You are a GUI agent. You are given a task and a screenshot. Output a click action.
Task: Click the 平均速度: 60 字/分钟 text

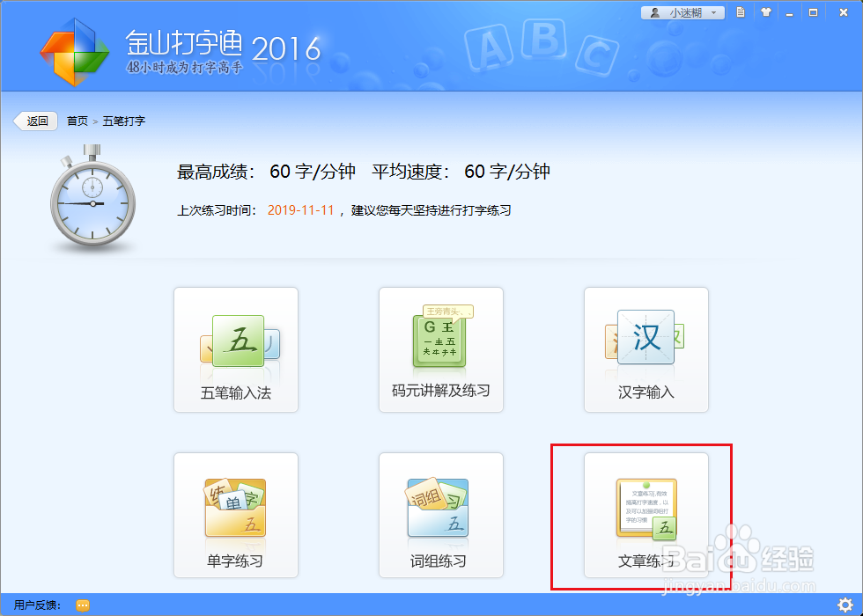coord(461,172)
